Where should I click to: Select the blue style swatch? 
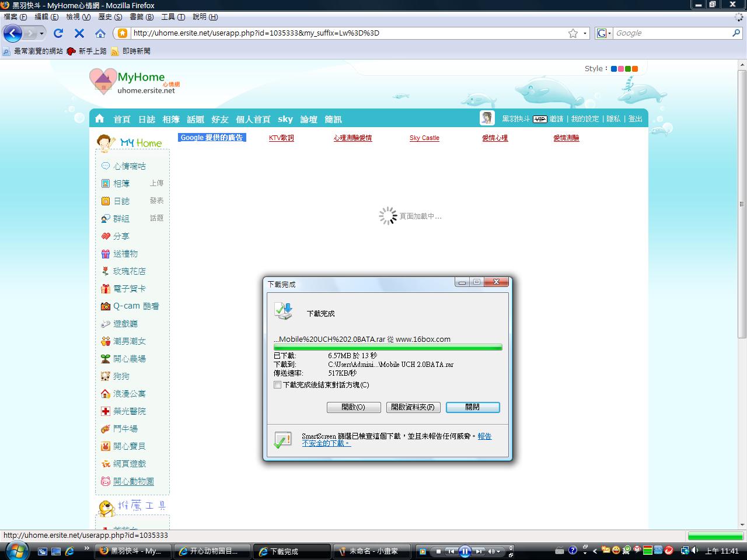pos(614,69)
